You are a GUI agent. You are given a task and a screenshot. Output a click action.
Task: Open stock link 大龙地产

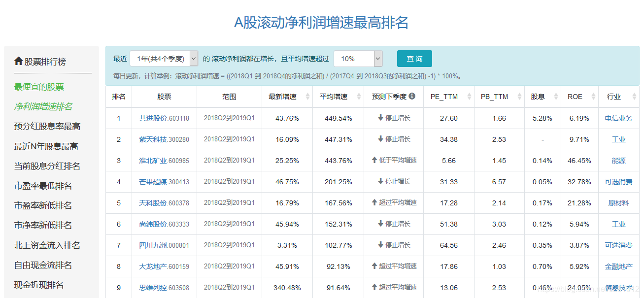click(153, 266)
